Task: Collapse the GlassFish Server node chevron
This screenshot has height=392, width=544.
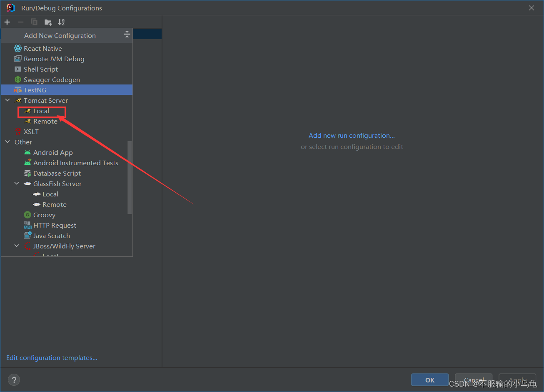Action: pos(17,184)
